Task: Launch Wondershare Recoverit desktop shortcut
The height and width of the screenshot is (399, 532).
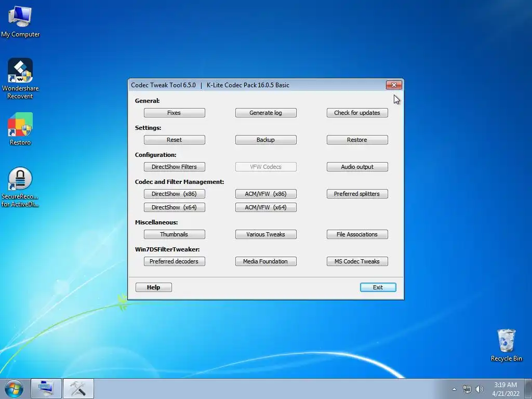Action: 20,78
